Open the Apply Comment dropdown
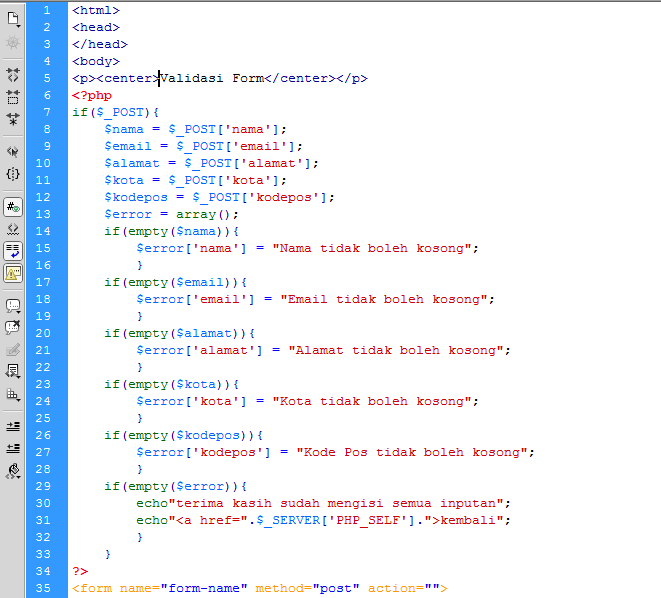661x598 pixels. point(13,306)
